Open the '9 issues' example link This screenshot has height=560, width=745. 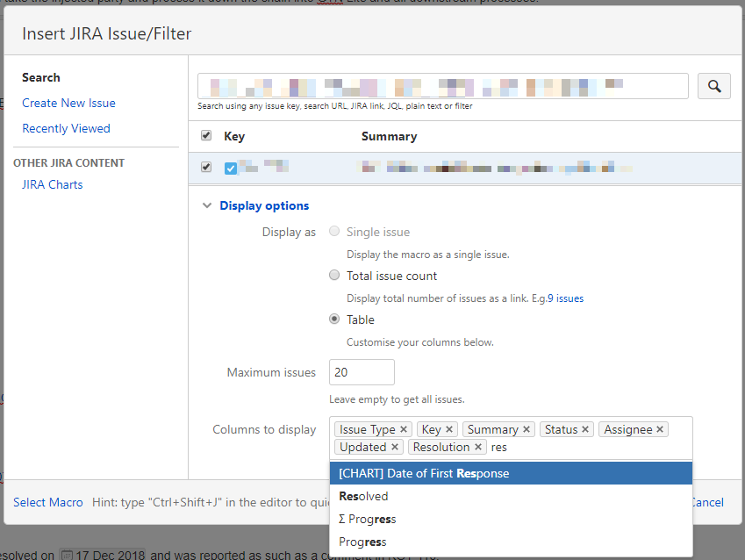[x=565, y=298]
